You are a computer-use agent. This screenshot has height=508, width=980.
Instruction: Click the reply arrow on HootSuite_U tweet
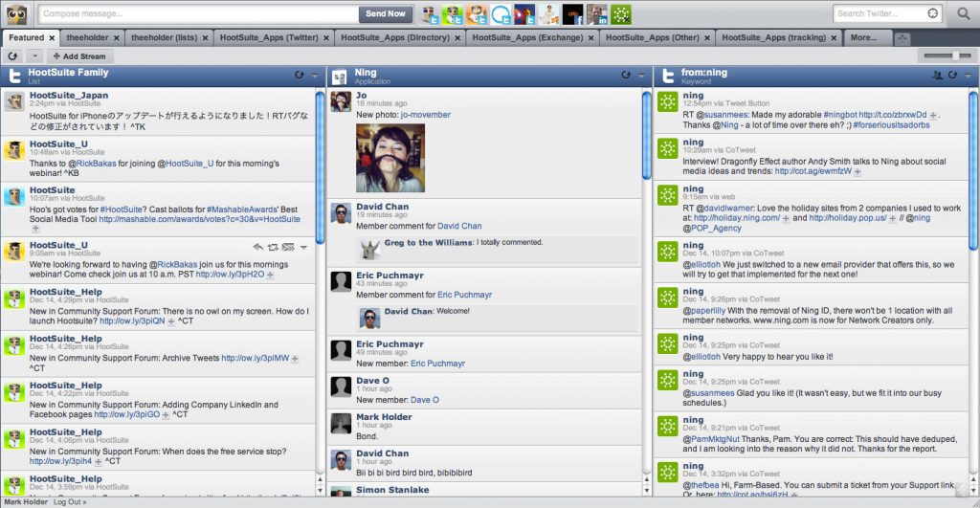click(x=257, y=247)
